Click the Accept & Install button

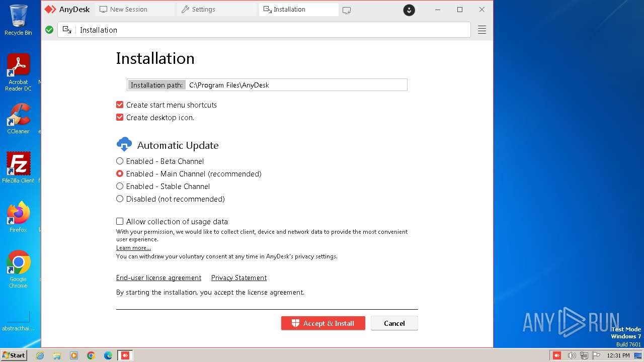(x=323, y=323)
